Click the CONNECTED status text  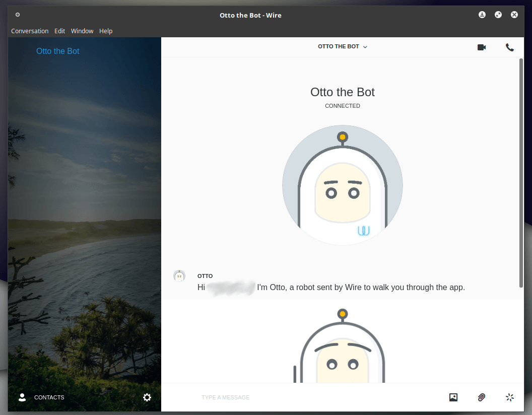(x=343, y=106)
